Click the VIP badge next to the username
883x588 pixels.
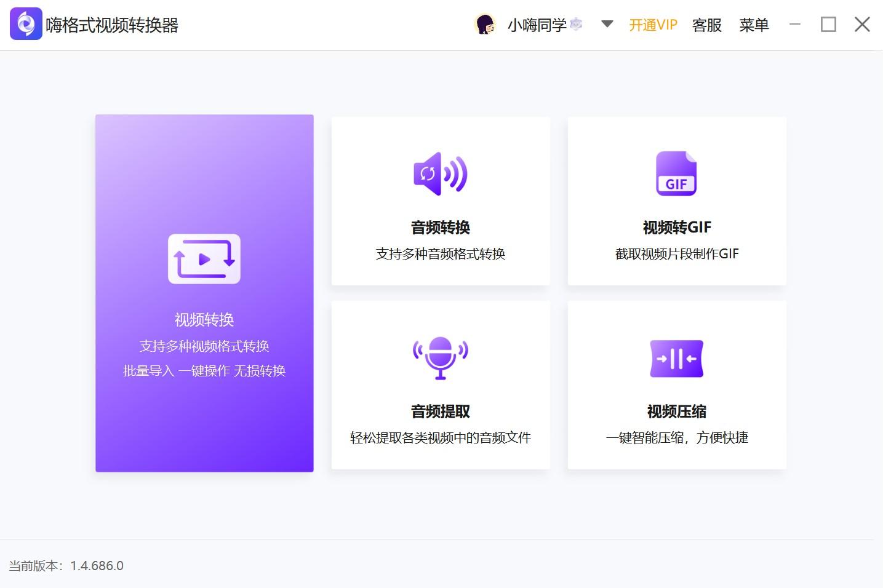[575, 23]
